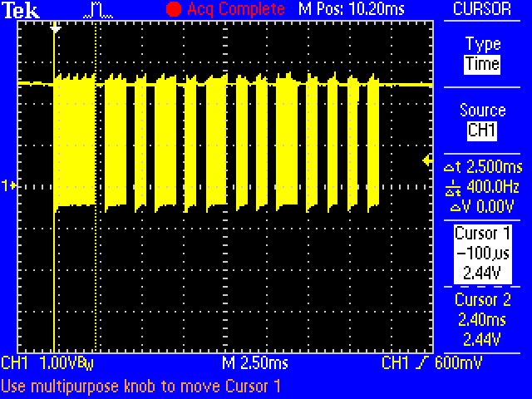The height and width of the screenshot is (399, 532).
Task: Click the trigger position arrow above the graticule
Action: (55, 28)
